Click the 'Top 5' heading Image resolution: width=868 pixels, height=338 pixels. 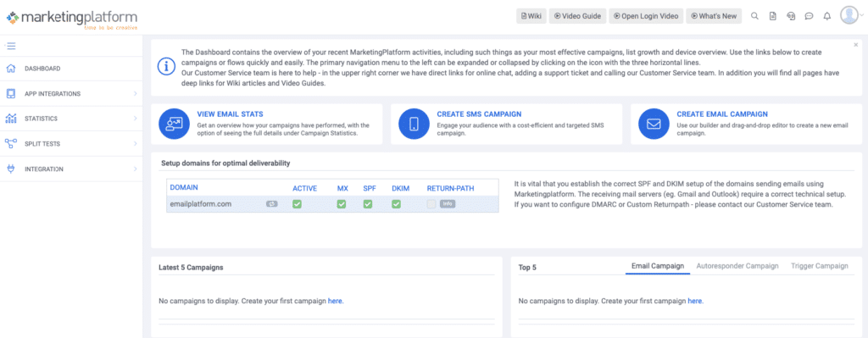click(x=527, y=268)
